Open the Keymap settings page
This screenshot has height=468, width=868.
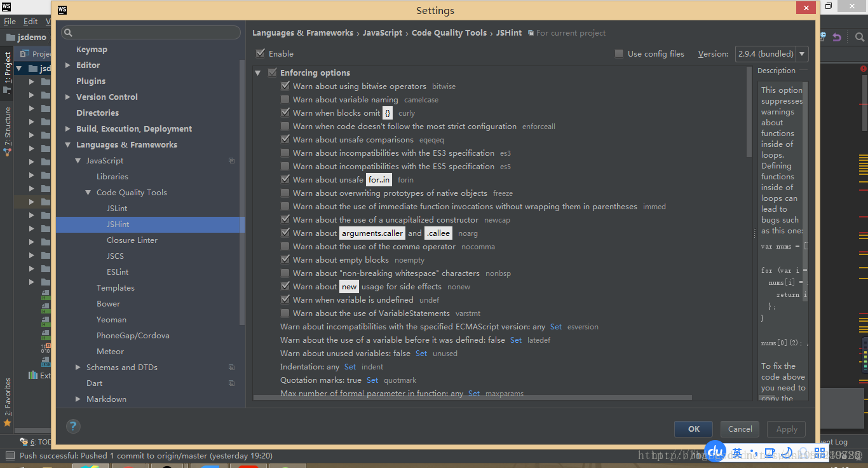tap(92, 49)
